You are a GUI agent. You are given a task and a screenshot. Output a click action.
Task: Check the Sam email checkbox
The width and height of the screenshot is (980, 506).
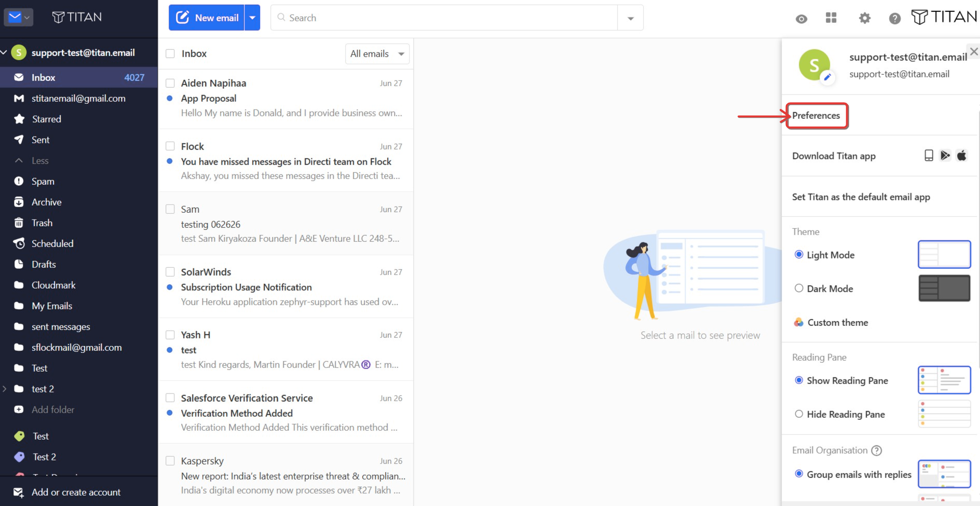170,209
